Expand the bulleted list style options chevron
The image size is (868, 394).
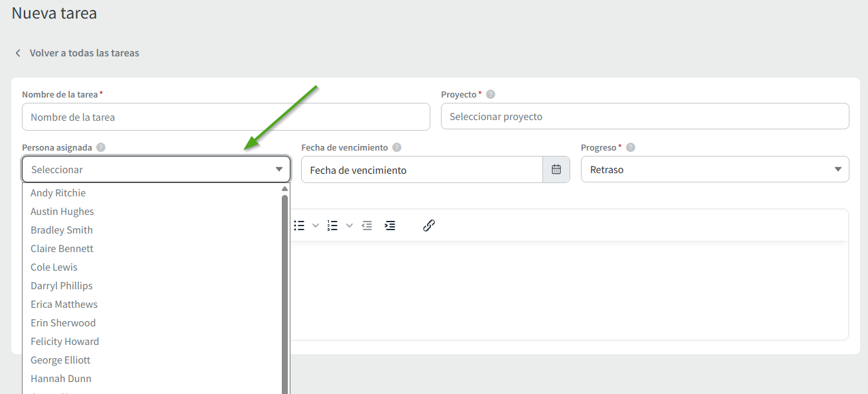pos(316,226)
